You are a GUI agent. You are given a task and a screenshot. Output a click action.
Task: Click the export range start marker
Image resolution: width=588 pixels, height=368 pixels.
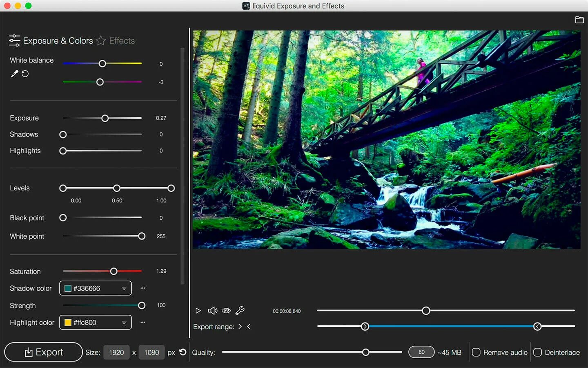pyautogui.click(x=365, y=326)
